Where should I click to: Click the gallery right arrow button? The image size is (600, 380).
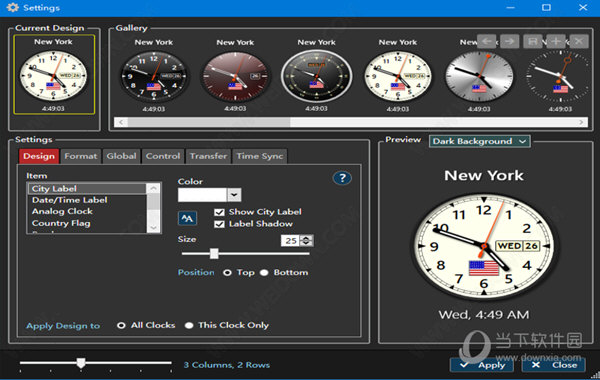point(509,41)
